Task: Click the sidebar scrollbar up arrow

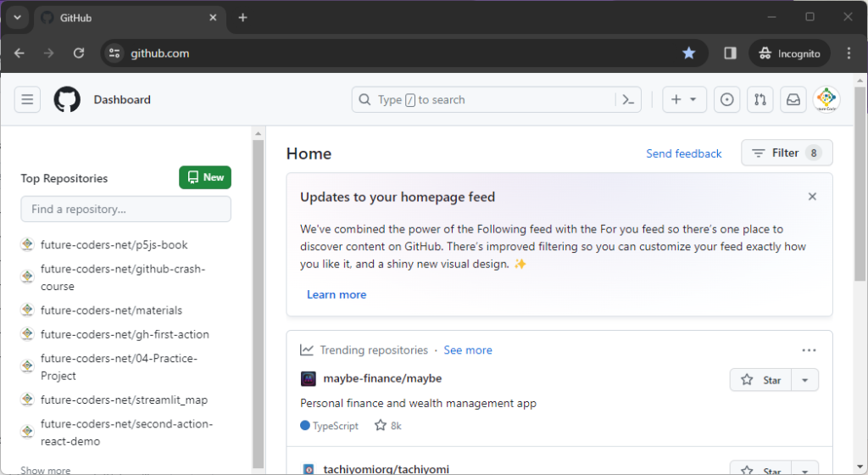Action: pos(258,133)
